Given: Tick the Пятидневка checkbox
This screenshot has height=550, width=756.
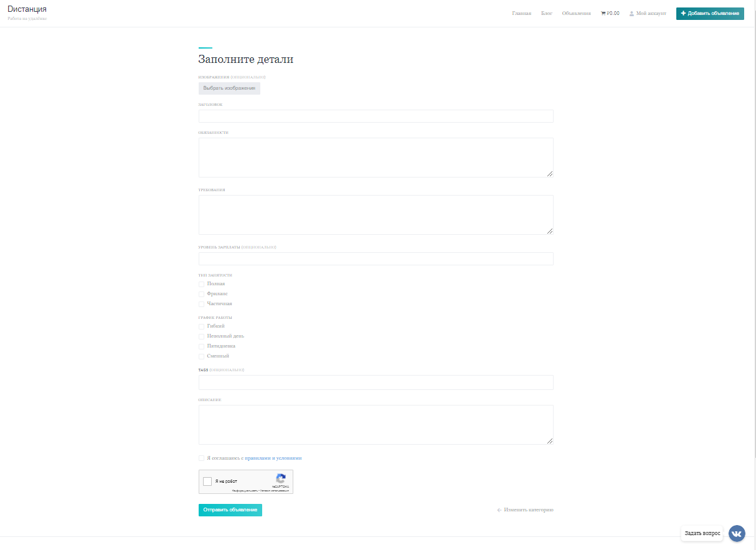Looking at the screenshot, I should coord(201,346).
